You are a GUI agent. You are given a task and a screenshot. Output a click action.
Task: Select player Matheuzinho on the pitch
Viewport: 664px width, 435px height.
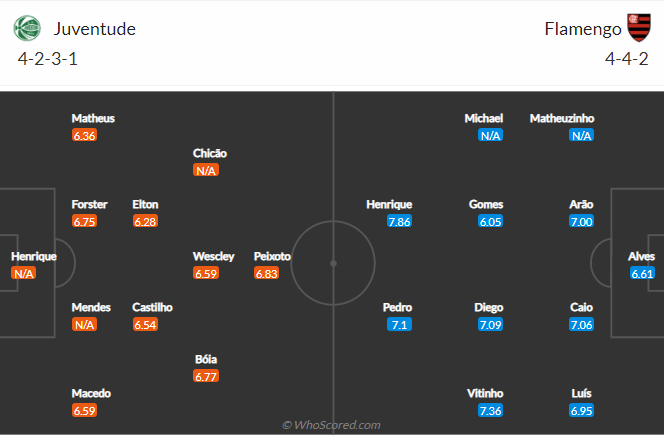(562, 118)
